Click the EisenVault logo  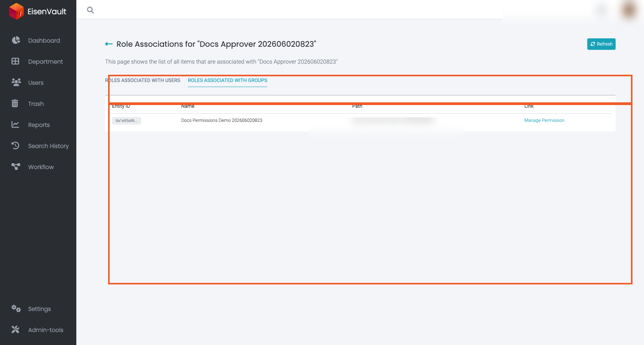pyautogui.click(x=38, y=11)
